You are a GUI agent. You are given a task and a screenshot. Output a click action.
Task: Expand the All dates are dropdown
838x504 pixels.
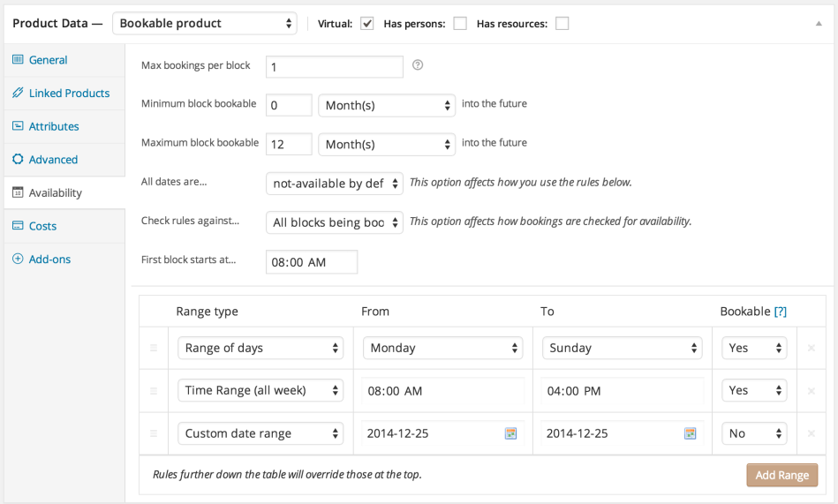(334, 184)
